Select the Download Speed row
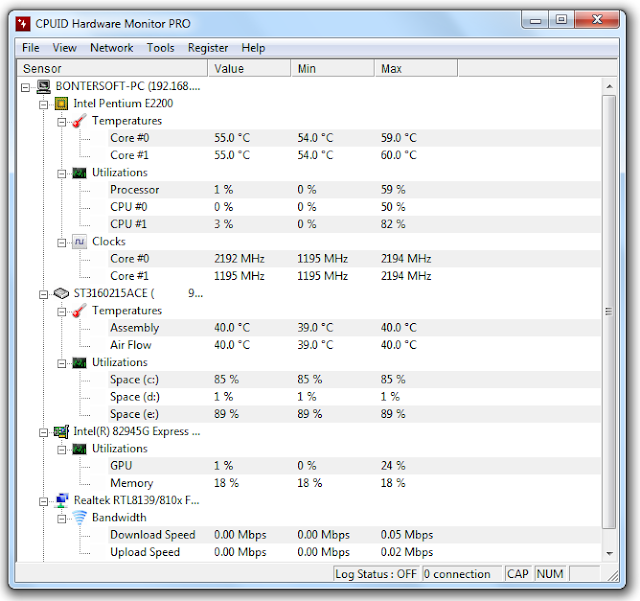Viewport: 640px width, 601px height. coord(354,535)
